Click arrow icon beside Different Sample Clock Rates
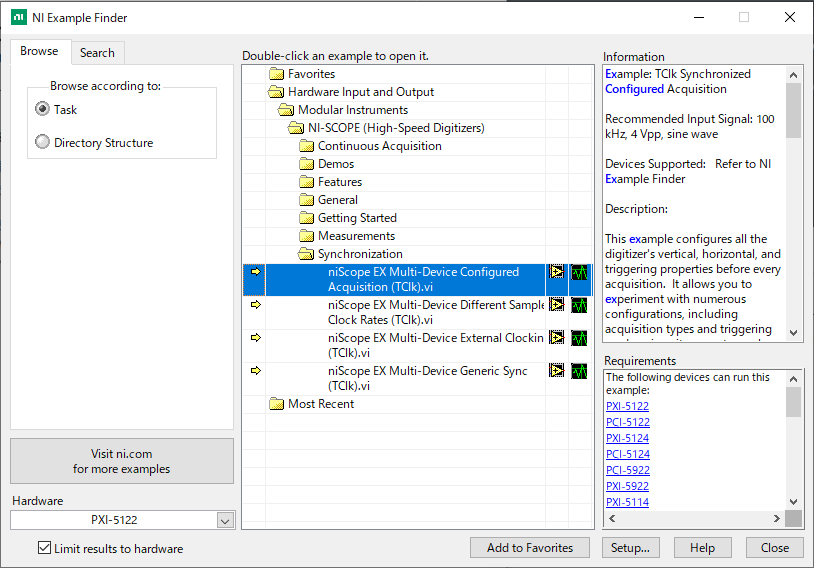The height and width of the screenshot is (568, 814). tap(255, 305)
